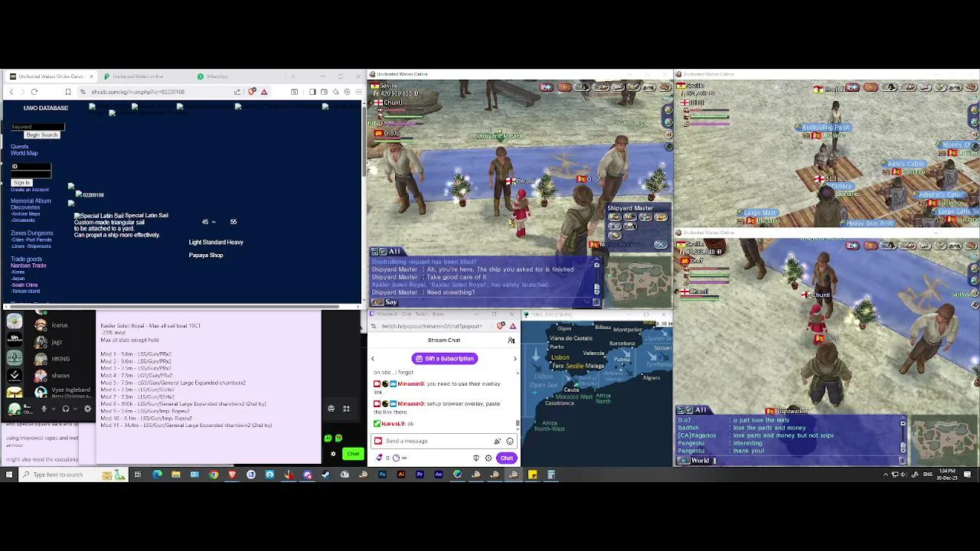The width and height of the screenshot is (980, 551).
Task: Reload the UWO database page
Action: [x=34, y=92]
